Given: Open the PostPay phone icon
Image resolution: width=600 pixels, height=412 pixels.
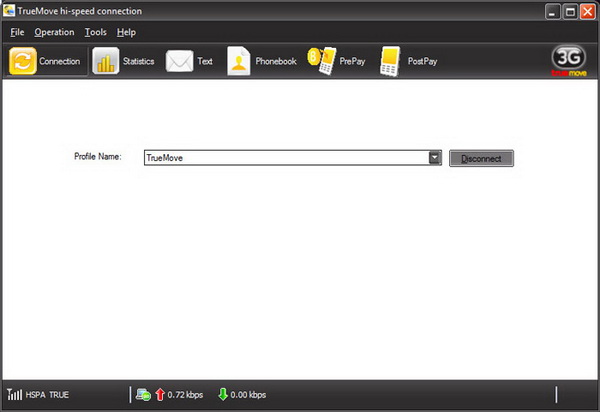Looking at the screenshot, I should [390, 61].
